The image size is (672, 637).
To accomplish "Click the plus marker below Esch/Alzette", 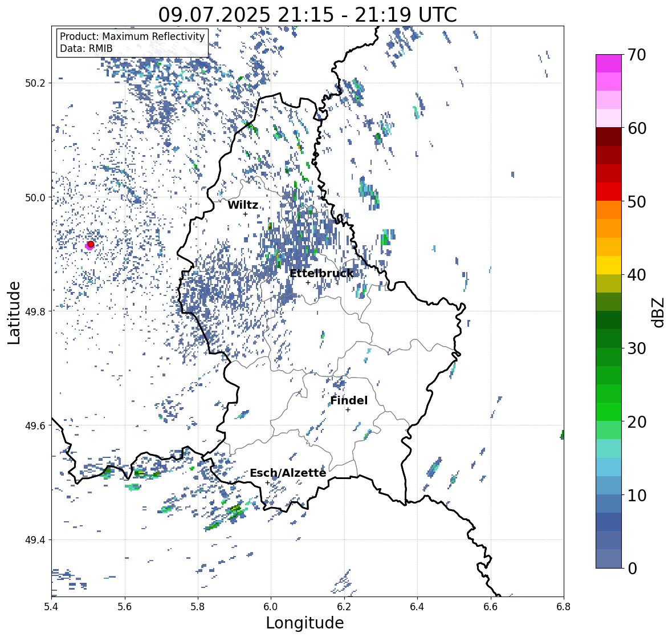I will click(x=267, y=482).
